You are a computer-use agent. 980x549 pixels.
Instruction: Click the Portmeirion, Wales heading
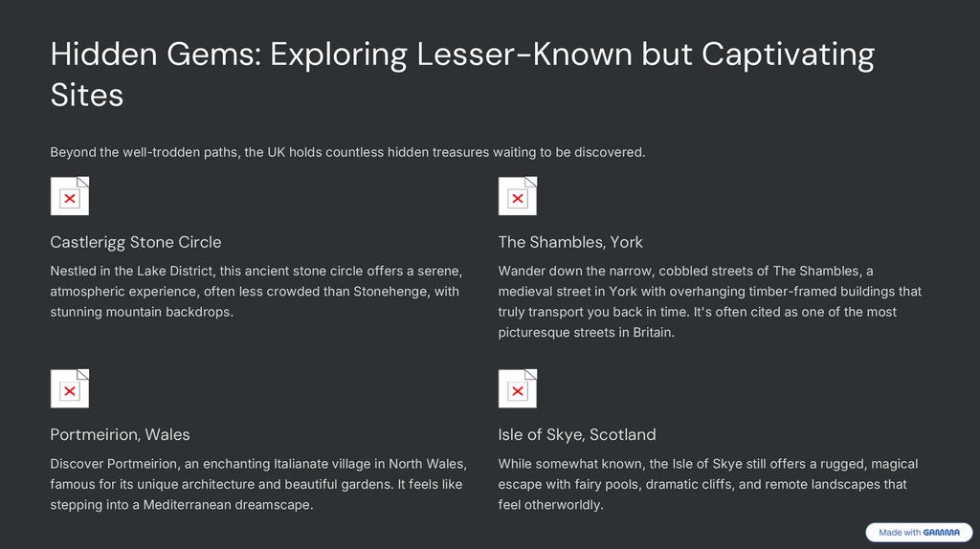coord(120,434)
